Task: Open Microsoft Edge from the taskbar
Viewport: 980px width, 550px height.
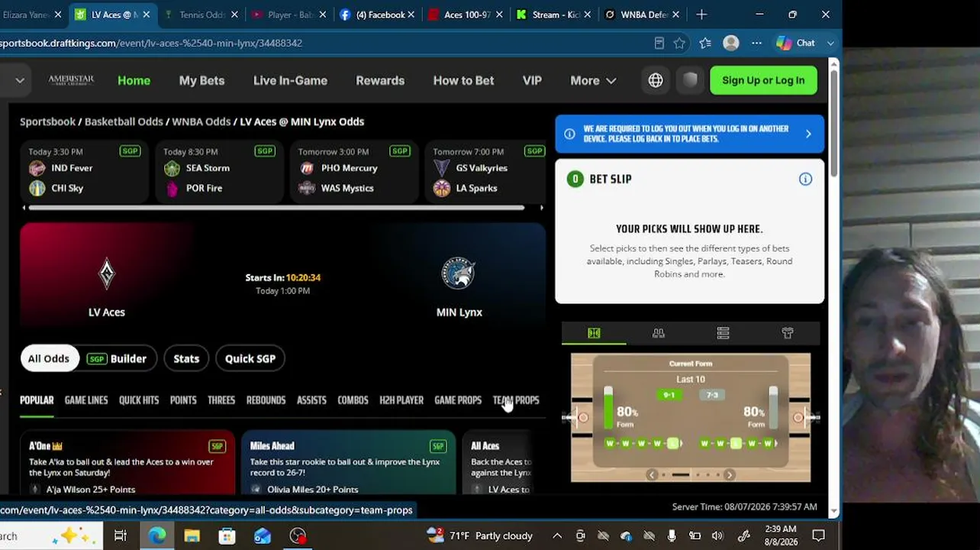Action: pos(156,535)
